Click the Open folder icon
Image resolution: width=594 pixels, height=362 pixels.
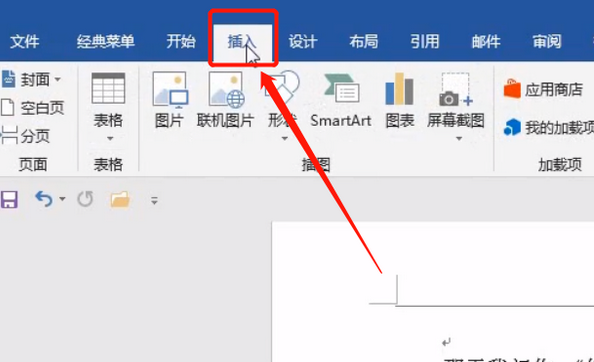click(120, 199)
